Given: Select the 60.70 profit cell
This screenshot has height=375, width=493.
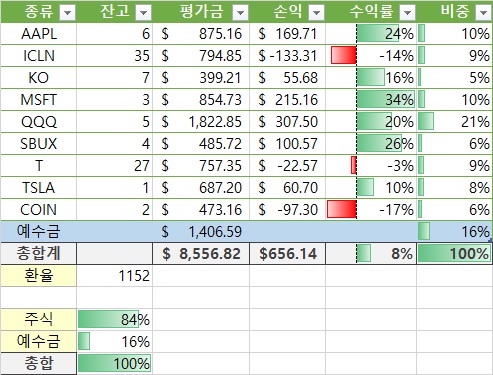Looking at the screenshot, I should pyautogui.click(x=288, y=188).
